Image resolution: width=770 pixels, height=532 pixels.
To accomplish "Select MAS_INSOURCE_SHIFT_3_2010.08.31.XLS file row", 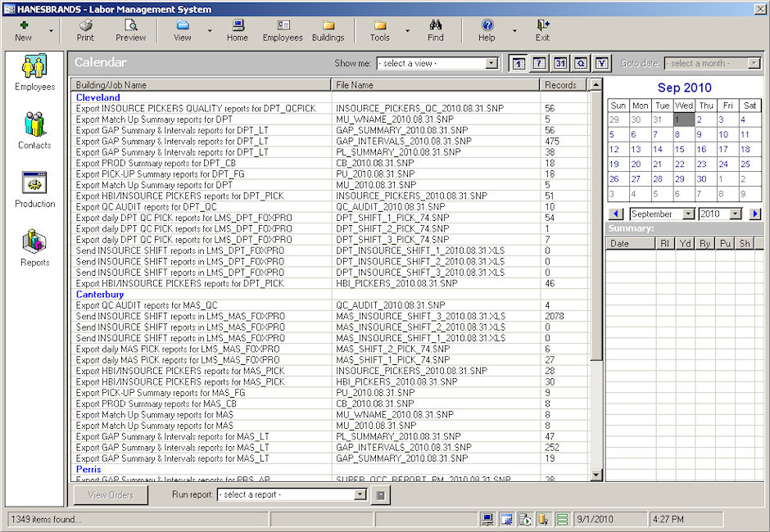I will point(329,317).
